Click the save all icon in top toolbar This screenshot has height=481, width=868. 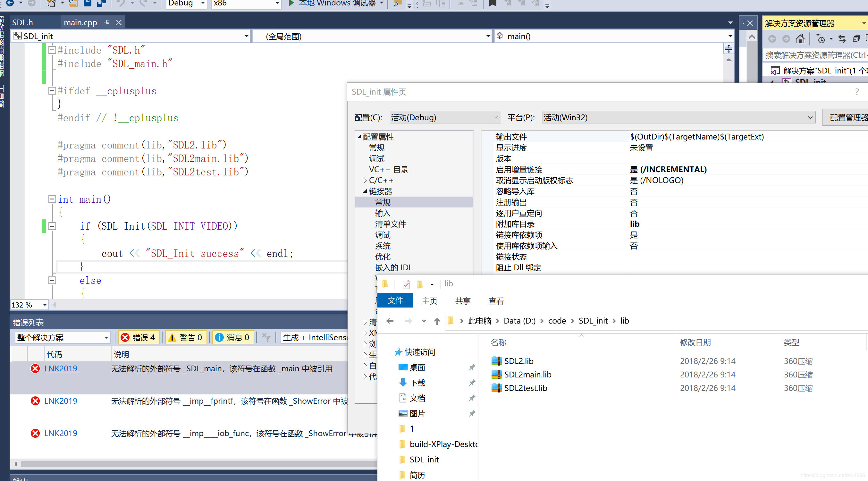(x=101, y=4)
